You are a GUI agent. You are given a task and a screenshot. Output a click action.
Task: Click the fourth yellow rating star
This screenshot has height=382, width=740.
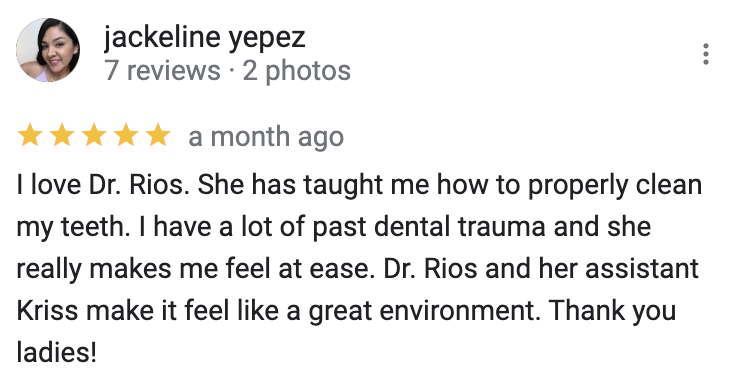pyautogui.click(x=126, y=135)
